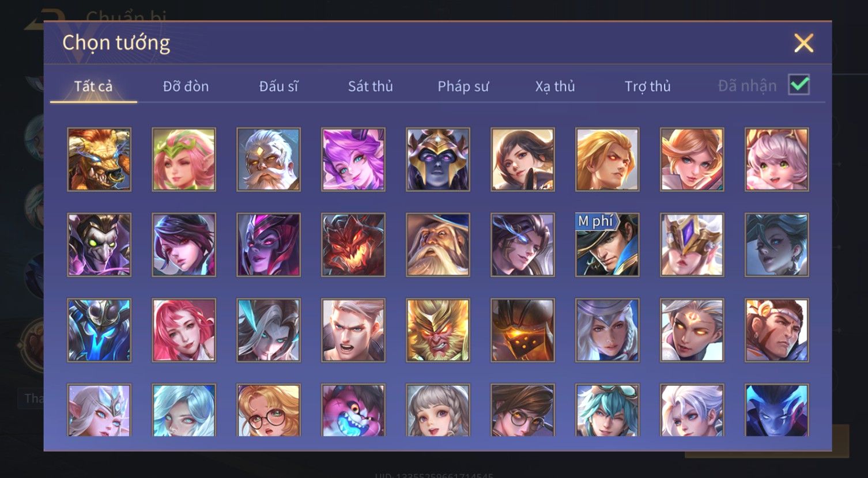Select the plague-mask hero with green eyes

[x=99, y=245]
